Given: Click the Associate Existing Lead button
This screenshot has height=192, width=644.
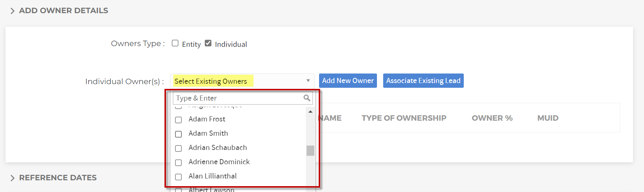Looking at the screenshot, I should tap(423, 81).
